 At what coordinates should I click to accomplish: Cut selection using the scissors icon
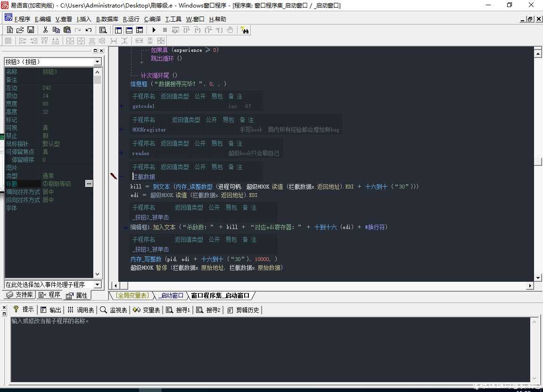click(45, 30)
